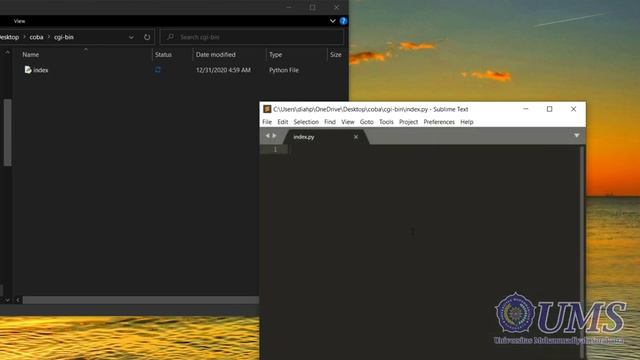This screenshot has width=640, height=360.
Task: Sort by the Status column header
Action: click(x=163, y=55)
